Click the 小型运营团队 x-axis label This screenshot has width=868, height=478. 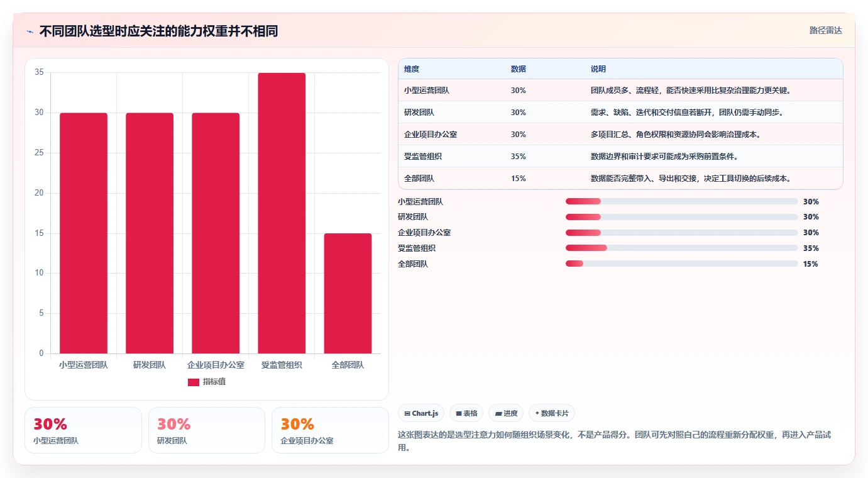pos(84,365)
